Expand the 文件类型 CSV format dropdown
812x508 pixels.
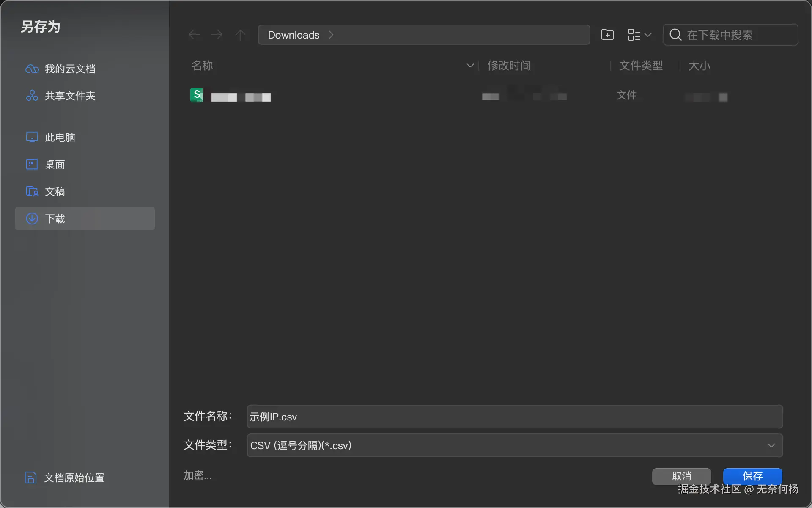click(771, 445)
